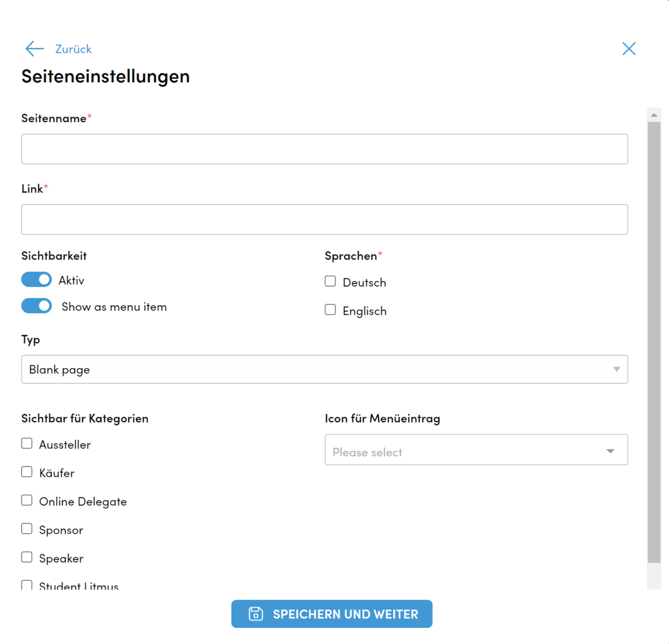Click the scrollbar up arrow
The width and height of the screenshot is (669, 644).
[x=654, y=115]
